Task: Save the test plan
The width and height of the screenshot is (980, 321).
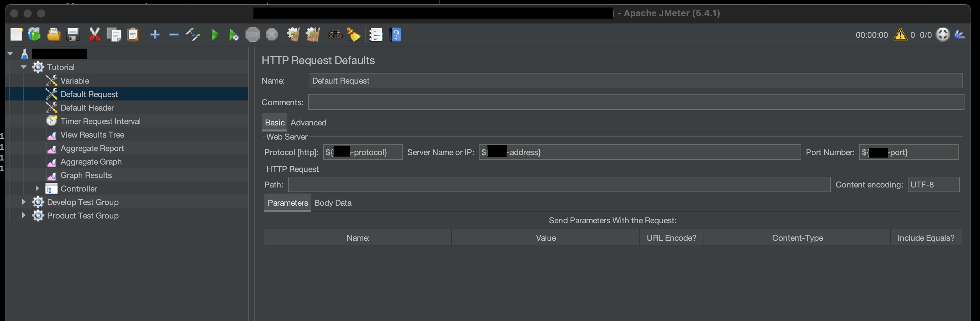Action: pyautogui.click(x=73, y=35)
